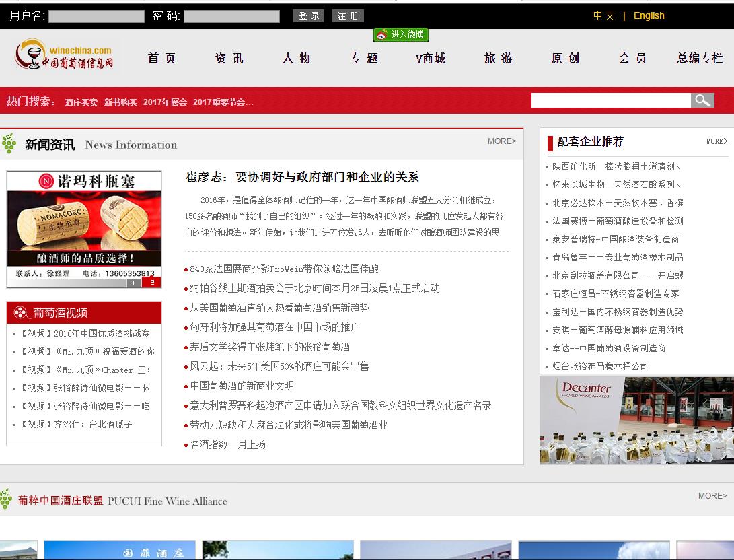Click the winechina.com site logo
This screenshot has width=734, height=560.
pos(64,55)
